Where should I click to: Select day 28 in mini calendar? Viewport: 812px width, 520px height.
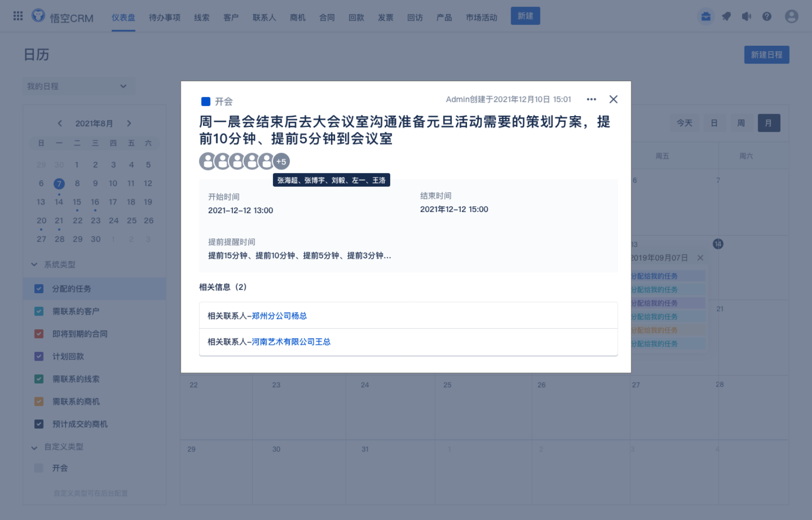[59, 239]
